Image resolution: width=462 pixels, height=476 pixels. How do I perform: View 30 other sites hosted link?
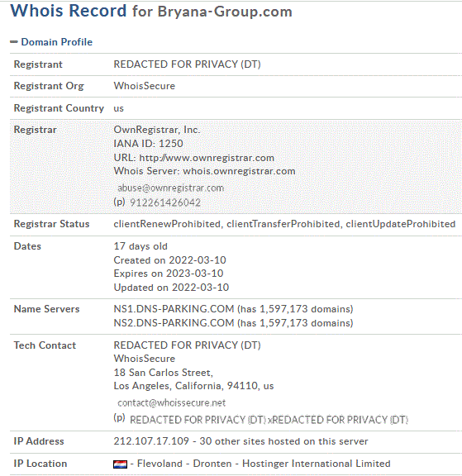pos(283,441)
